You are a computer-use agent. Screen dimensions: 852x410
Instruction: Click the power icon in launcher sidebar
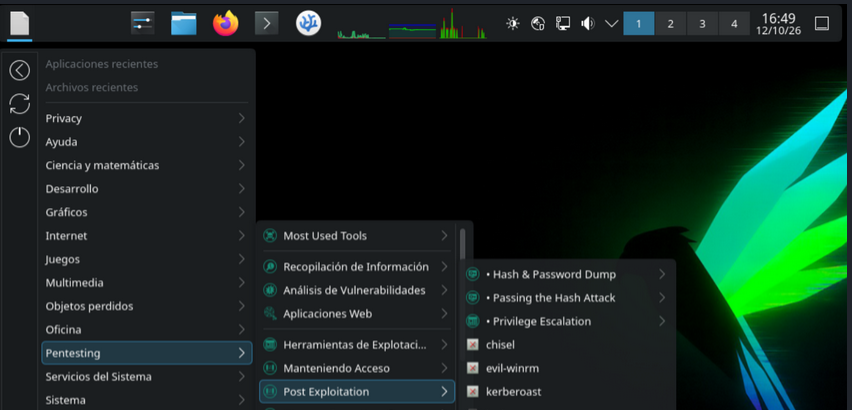(20, 137)
